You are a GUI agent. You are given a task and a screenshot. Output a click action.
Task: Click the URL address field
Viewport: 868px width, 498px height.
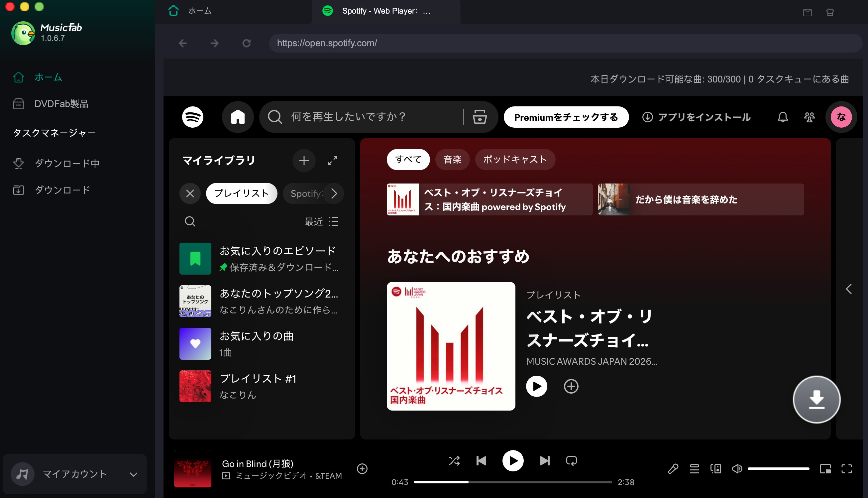point(566,43)
